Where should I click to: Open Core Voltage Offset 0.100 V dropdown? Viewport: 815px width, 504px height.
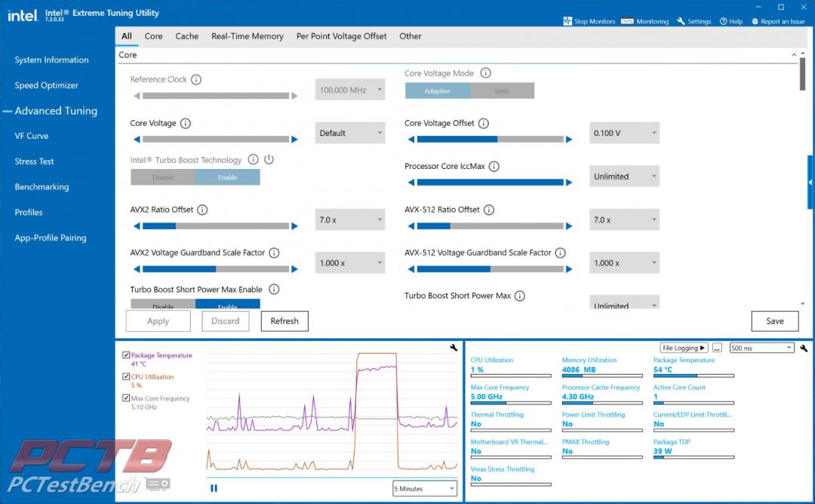[x=624, y=133]
